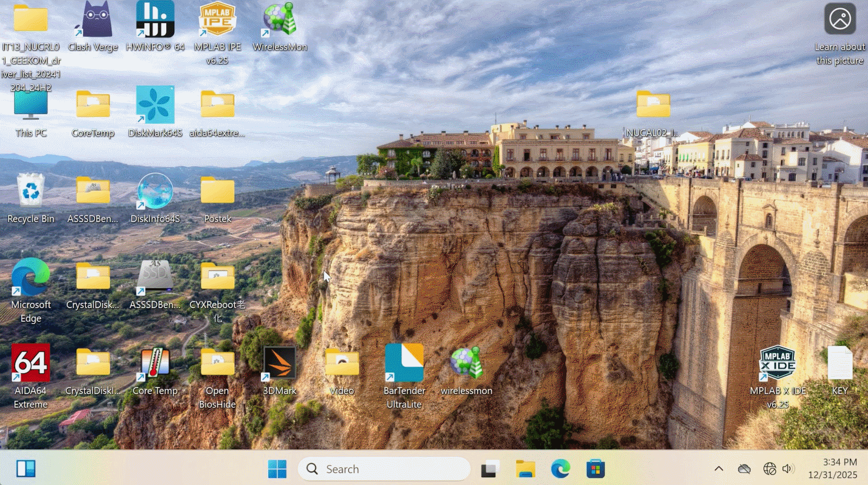The width and height of the screenshot is (868, 485).
Task: Show hidden system tray icons
Action: tap(718, 469)
